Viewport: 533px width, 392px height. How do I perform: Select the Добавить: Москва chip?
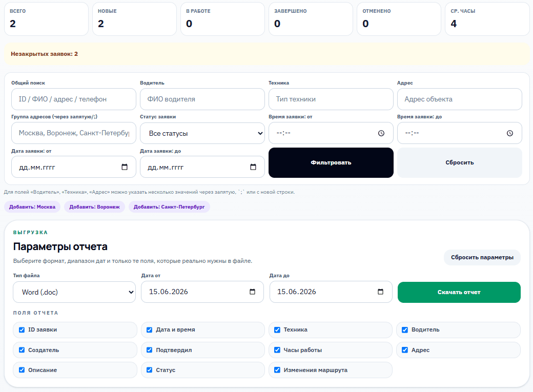click(x=32, y=207)
